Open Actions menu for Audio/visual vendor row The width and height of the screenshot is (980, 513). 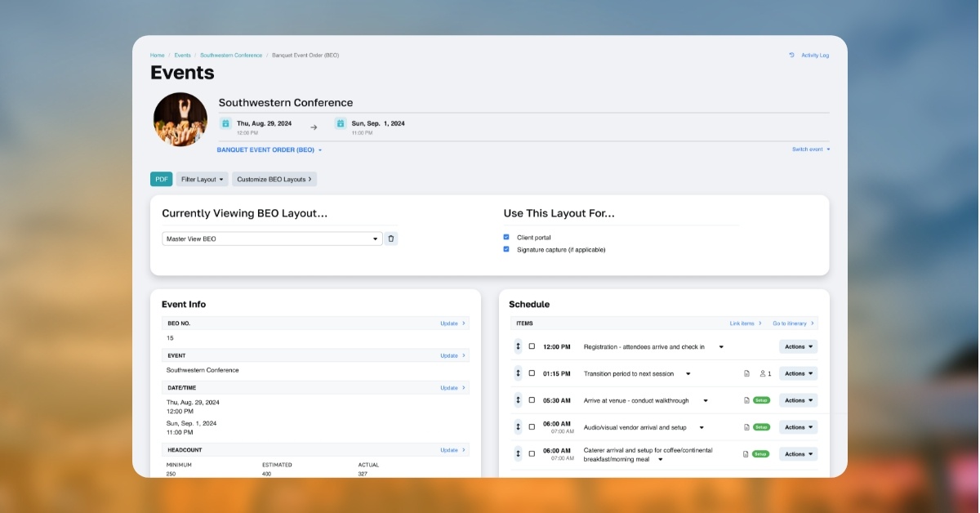coord(798,427)
